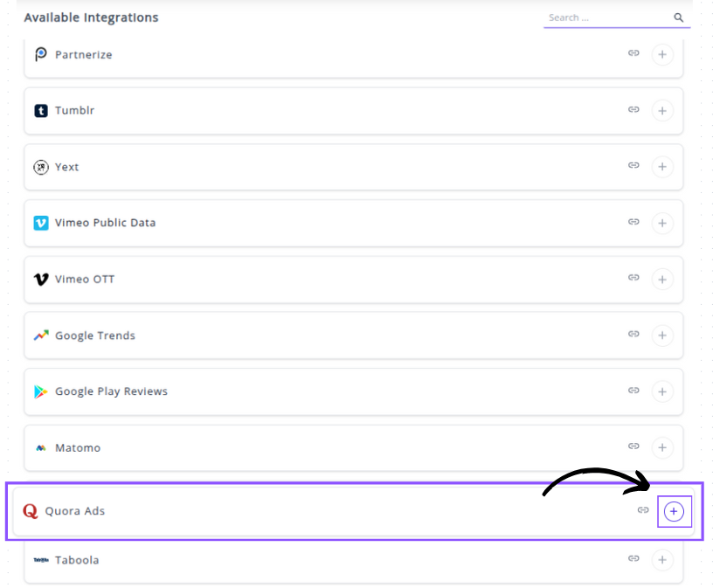
Task: Click the Quora Ads logo
Action: coord(31,511)
